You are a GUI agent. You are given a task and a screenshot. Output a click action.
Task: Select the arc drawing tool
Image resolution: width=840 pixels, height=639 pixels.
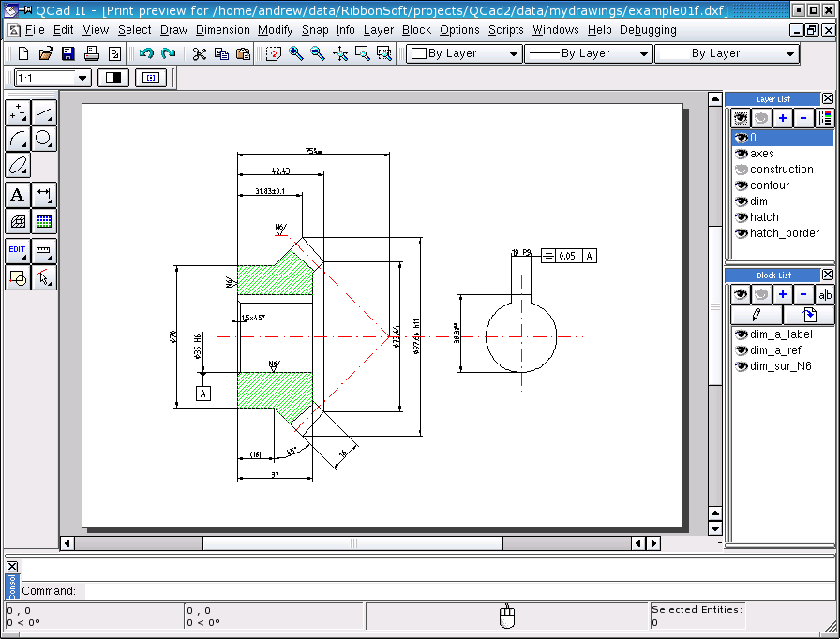tap(18, 140)
